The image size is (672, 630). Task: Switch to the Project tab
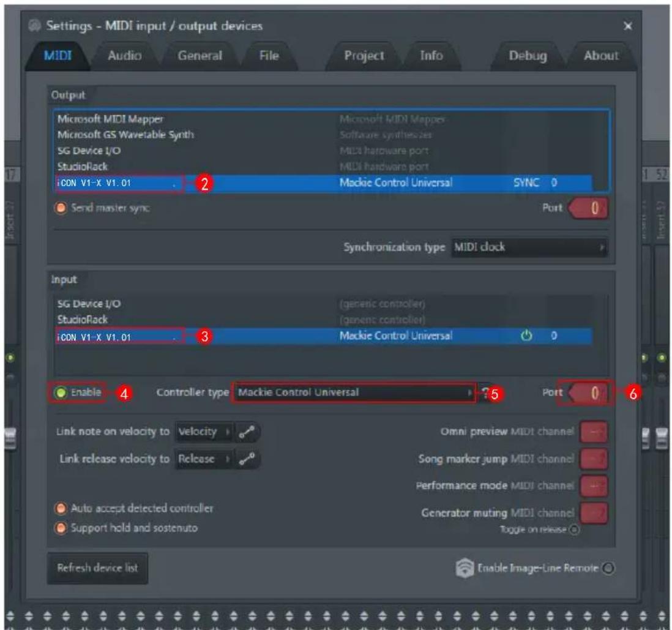(364, 56)
